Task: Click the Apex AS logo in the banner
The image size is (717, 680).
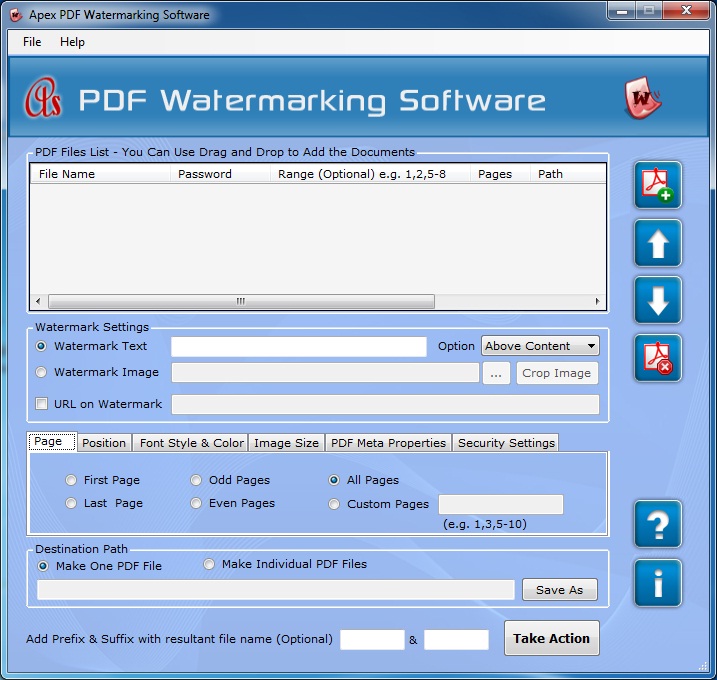Action: pos(43,97)
